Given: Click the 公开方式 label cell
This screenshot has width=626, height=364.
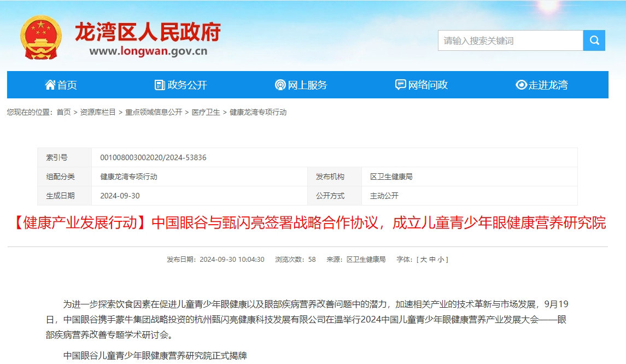Looking at the screenshot, I should coord(335,196).
